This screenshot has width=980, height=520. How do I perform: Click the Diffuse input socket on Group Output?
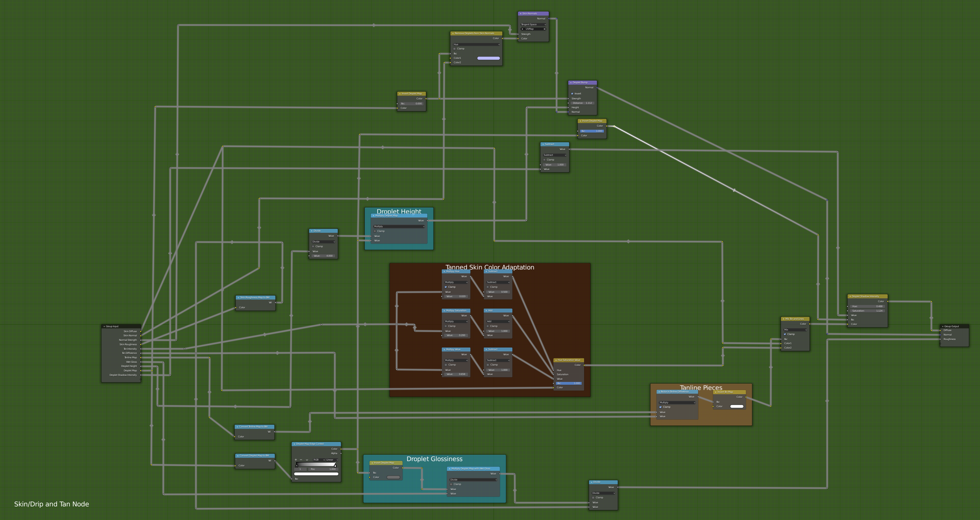point(940,330)
